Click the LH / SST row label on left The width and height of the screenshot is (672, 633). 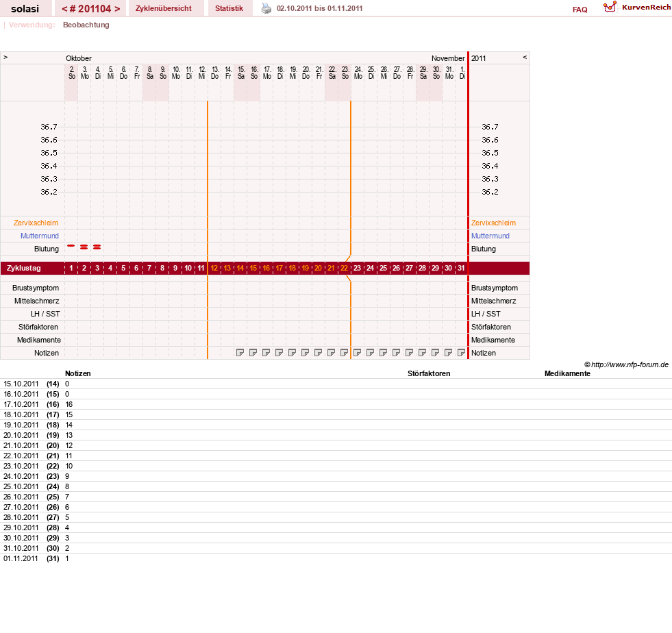[x=45, y=314]
